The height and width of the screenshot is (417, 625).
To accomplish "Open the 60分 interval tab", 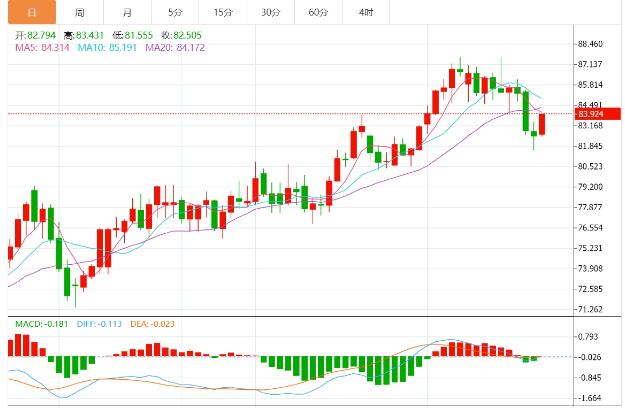I will coord(318,12).
